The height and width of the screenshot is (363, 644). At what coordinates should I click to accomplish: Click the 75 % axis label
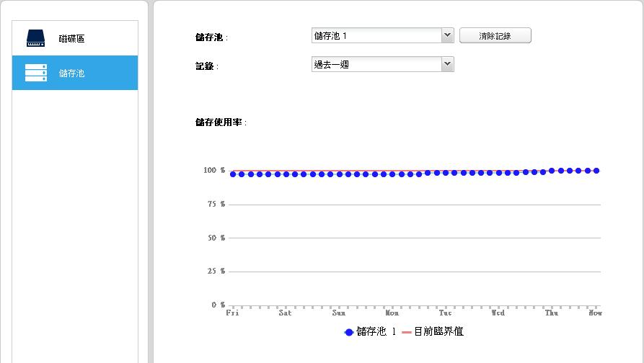[x=216, y=204]
